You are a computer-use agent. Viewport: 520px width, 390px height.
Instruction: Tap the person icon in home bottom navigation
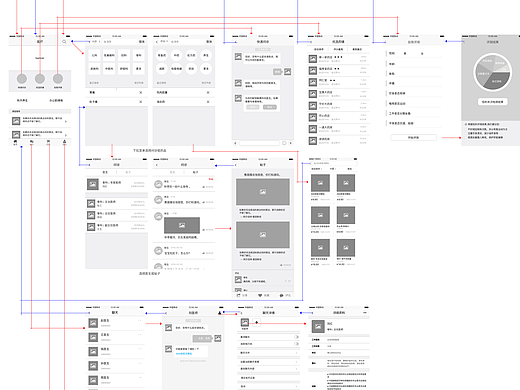[x=64, y=142]
